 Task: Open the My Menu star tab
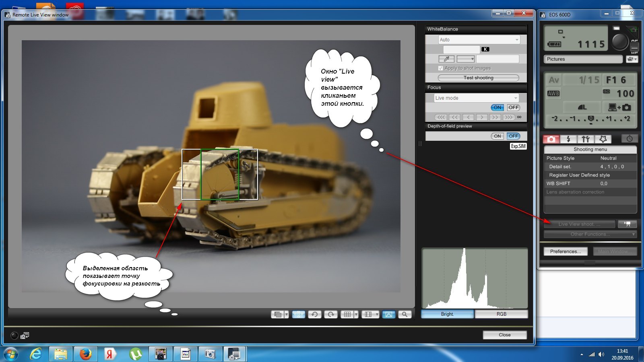[603, 139]
